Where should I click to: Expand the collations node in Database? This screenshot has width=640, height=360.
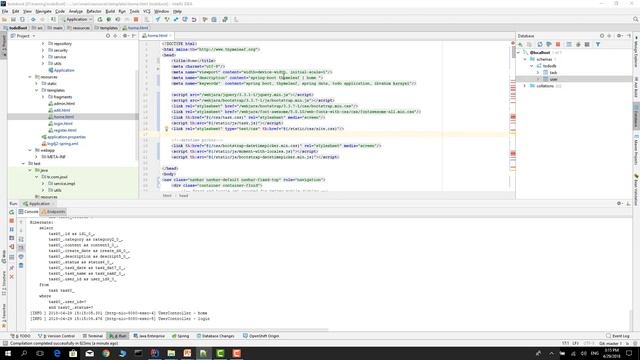tap(525, 86)
